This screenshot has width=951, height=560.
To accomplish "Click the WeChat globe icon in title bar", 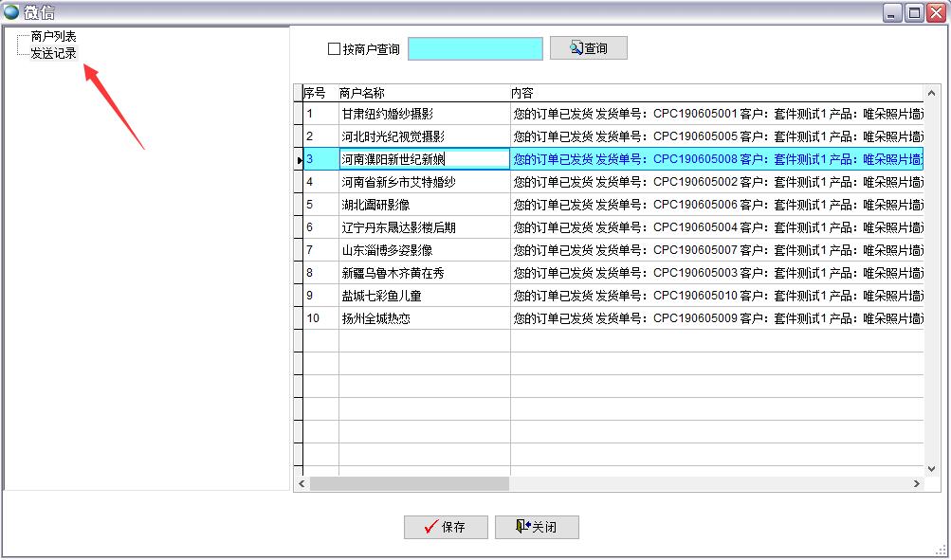I will coord(11,12).
